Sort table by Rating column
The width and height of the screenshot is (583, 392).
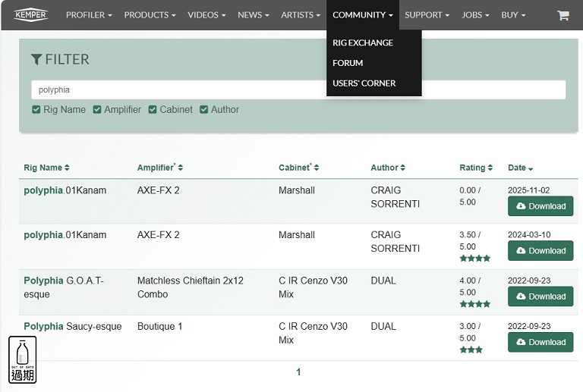point(476,168)
